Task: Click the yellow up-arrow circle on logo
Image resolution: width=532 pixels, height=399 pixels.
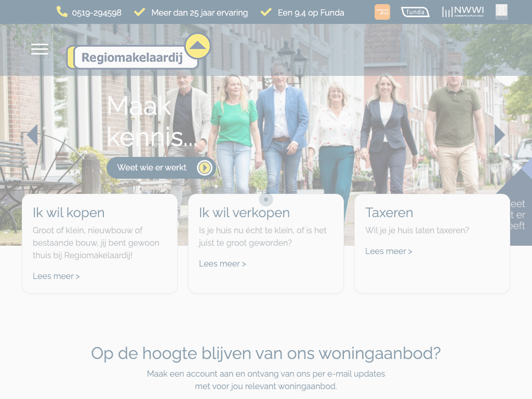Action: click(197, 46)
